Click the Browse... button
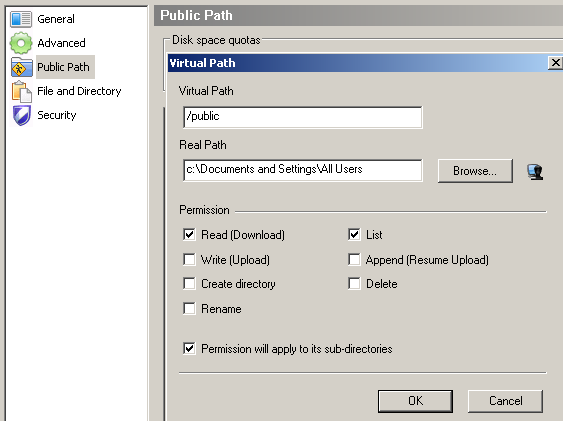The height and width of the screenshot is (421, 563). (x=475, y=171)
